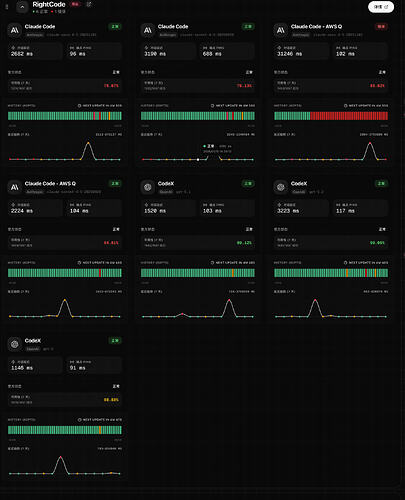Image resolution: width=405 pixels, height=500 pixels.
Task: Click the drag handle left of RightCode
Action: pyautogui.click(x=7, y=7)
